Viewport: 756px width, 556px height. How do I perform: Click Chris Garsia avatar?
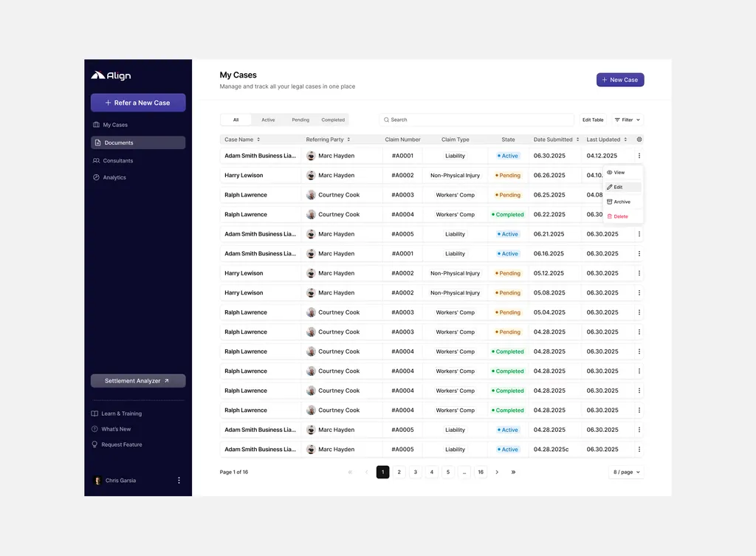point(97,480)
